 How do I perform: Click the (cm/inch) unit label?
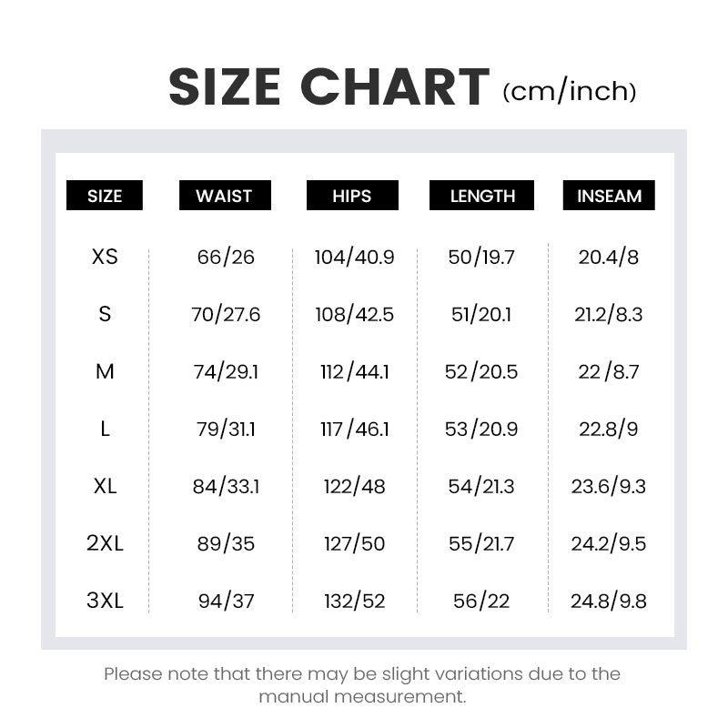pos(569,91)
